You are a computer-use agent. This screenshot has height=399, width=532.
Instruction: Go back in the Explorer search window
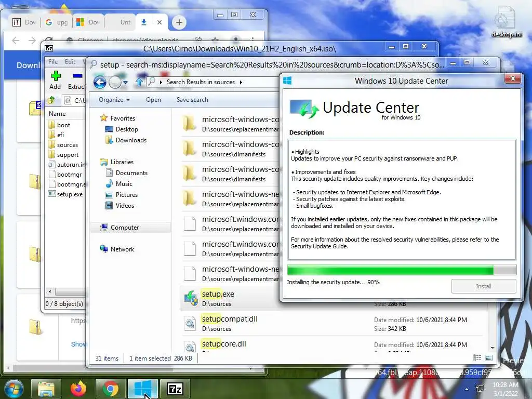(x=100, y=82)
